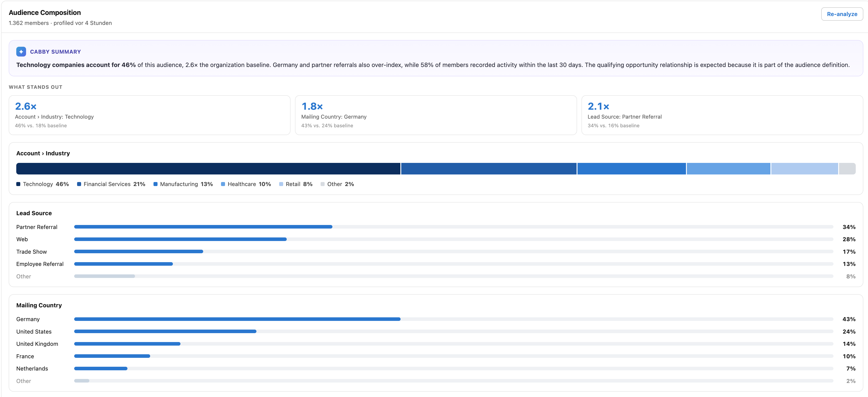
Task: Click the Partner Referral progress bar
Action: click(x=454, y=227)
